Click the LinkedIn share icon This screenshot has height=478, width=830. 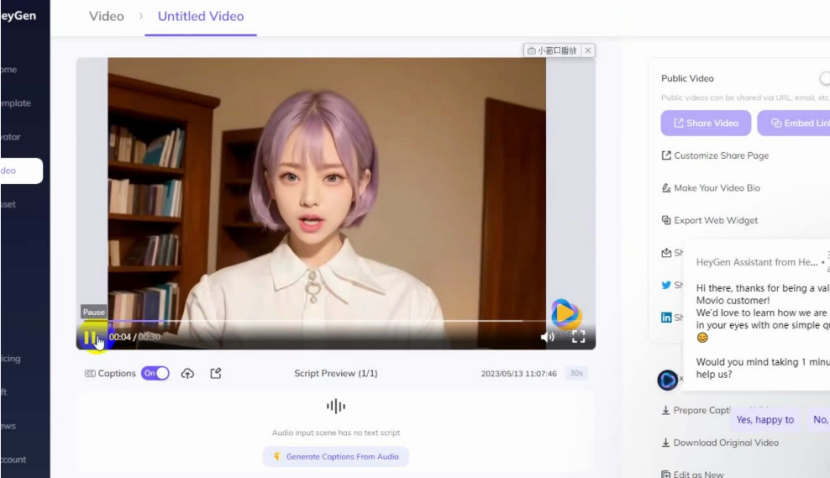pos(666,317)
